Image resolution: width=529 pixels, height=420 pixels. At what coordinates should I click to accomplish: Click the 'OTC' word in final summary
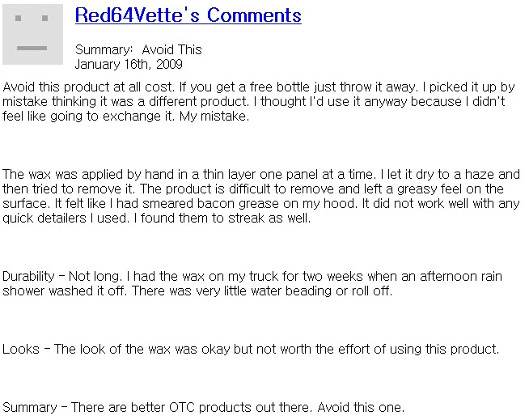click(x=182, y=407)
